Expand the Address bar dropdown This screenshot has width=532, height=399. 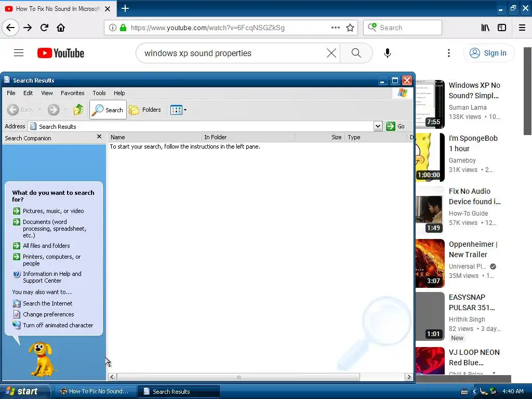(x=378, y=126)
